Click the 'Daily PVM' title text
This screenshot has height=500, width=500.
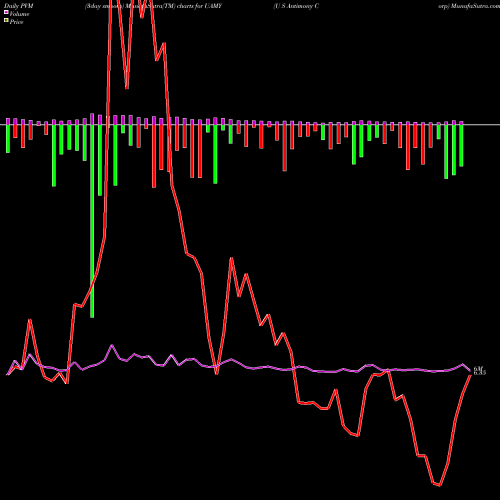tap(19, 6)
